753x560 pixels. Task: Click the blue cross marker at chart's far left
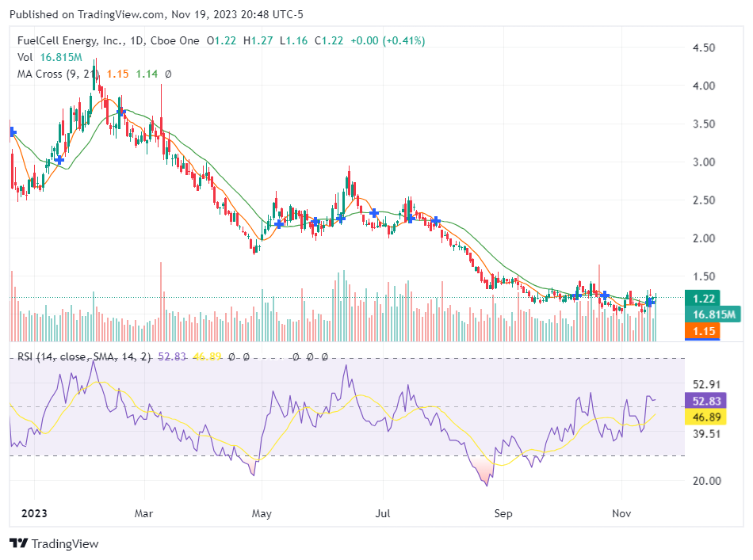click(11, 133)
